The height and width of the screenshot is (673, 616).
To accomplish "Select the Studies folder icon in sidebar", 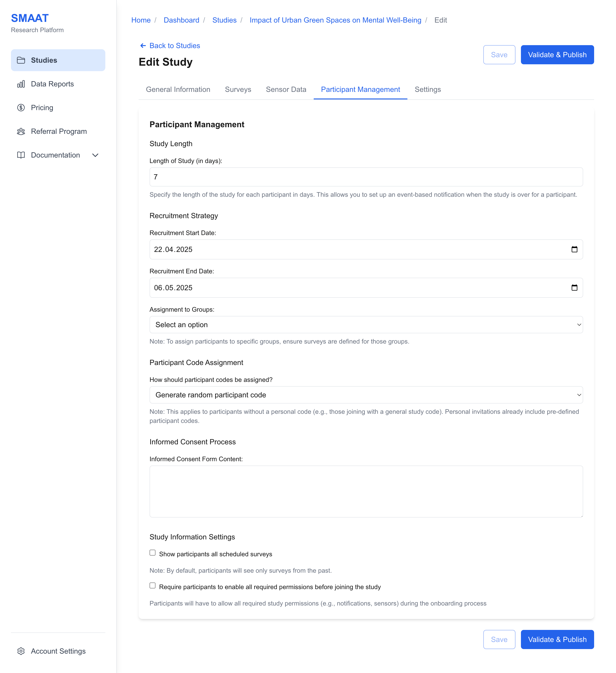I will (x=21, y=60).
